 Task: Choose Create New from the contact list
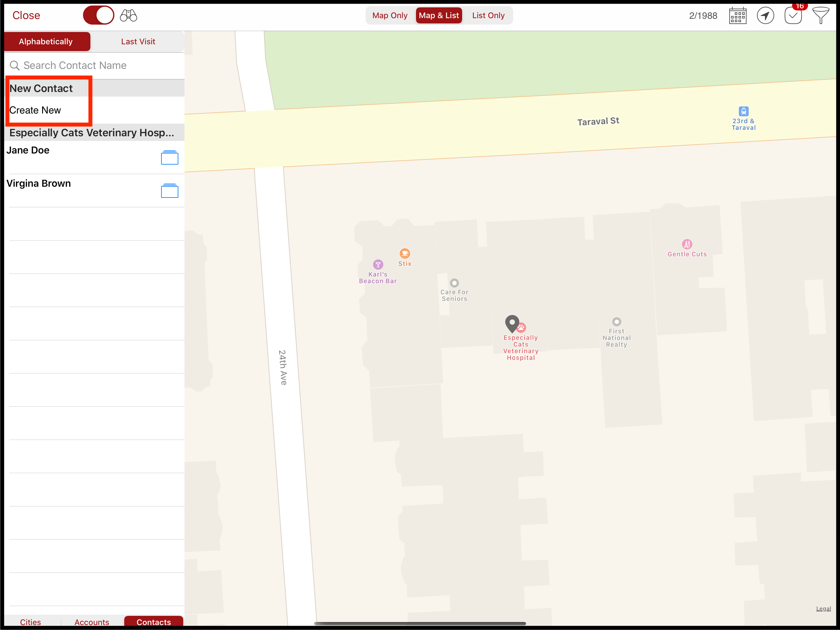tap(35, 110)
